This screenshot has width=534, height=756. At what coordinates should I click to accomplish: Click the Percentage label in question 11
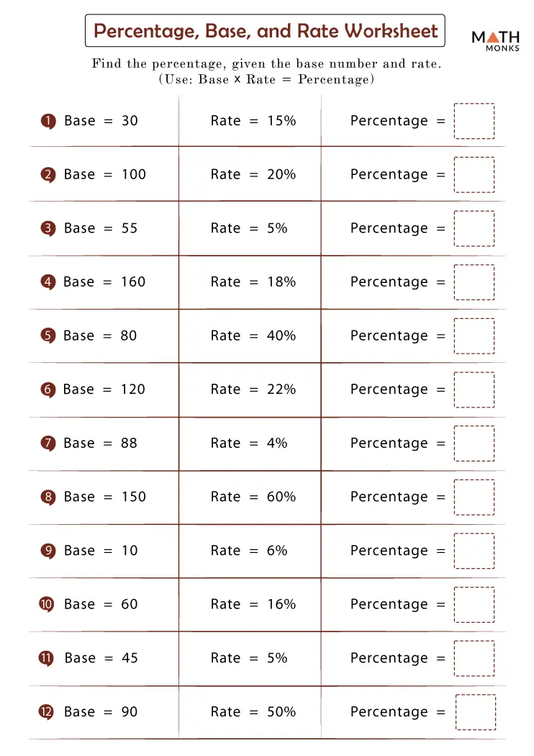pos(389,658)
